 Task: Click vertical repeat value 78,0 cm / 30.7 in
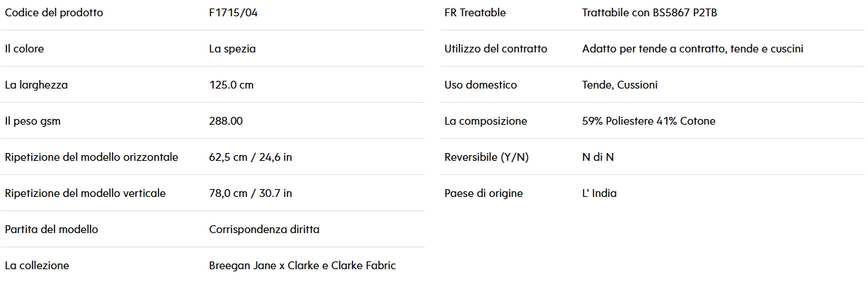tap(251, 193)
